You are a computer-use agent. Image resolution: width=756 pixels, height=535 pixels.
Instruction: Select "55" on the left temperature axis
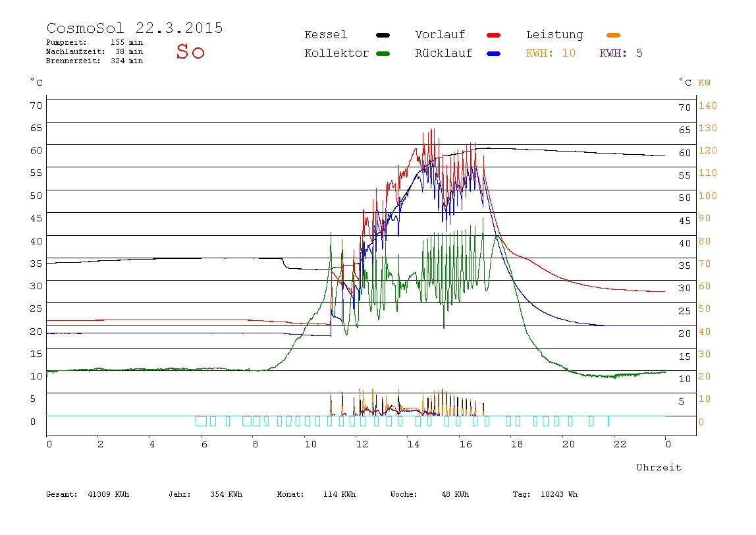[36, 173]
